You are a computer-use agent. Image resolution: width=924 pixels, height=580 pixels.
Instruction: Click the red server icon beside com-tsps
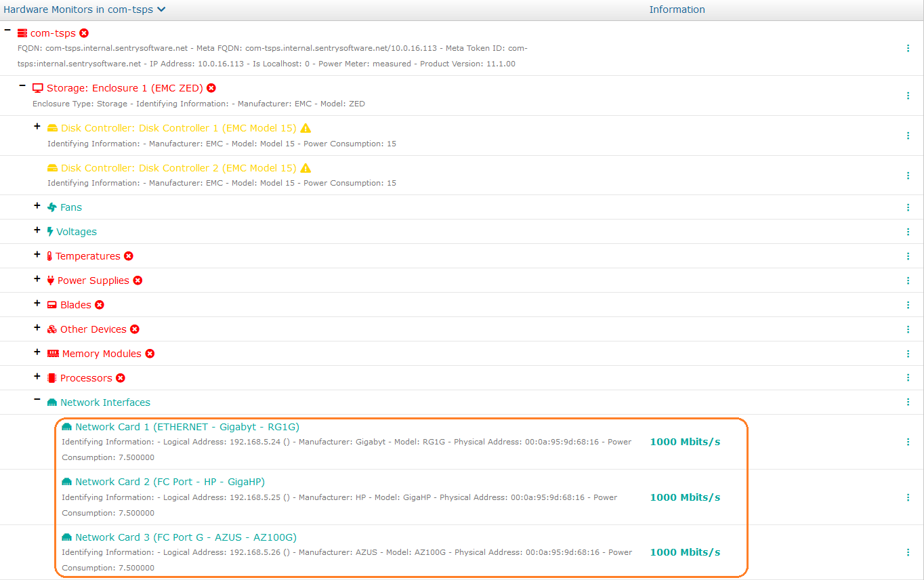[x=22, y=33]
